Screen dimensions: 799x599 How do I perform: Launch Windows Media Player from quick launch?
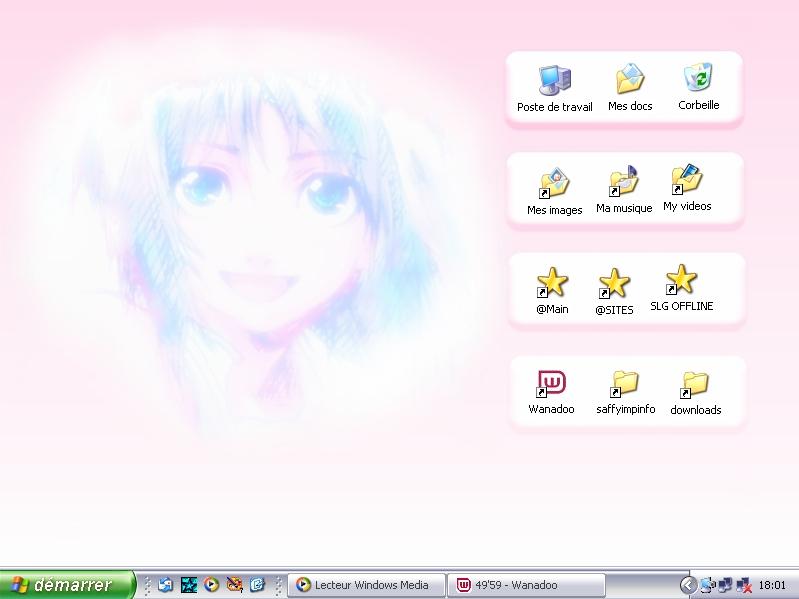[211, 585]
